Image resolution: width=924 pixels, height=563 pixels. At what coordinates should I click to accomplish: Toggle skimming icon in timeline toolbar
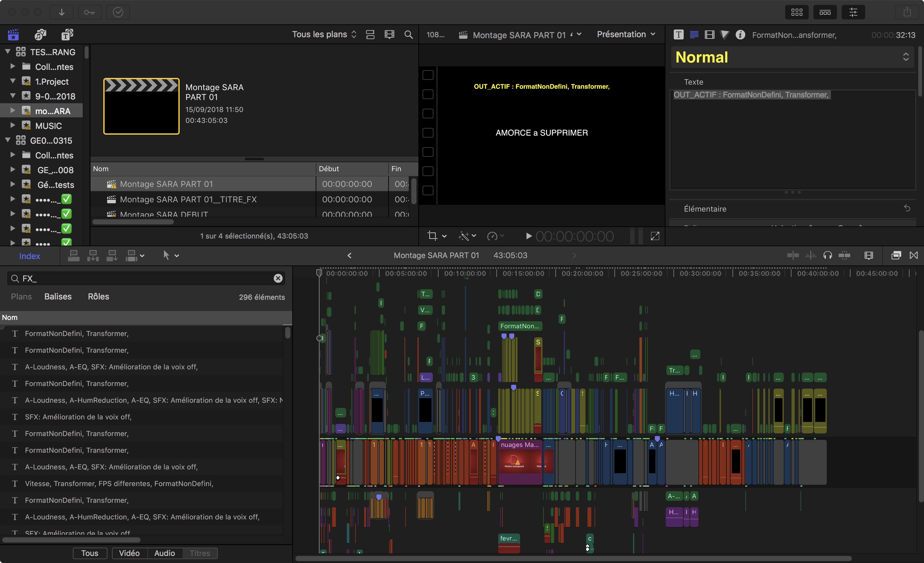792,256
